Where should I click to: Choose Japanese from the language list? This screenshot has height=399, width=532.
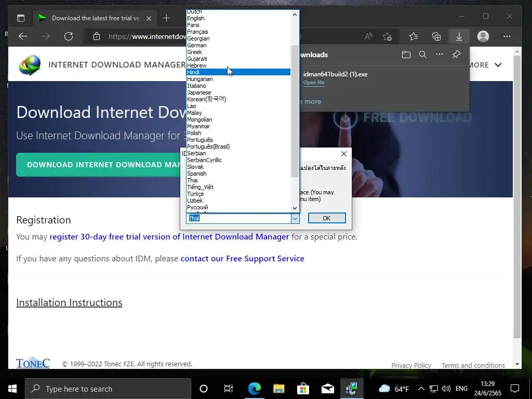point(238,92)
